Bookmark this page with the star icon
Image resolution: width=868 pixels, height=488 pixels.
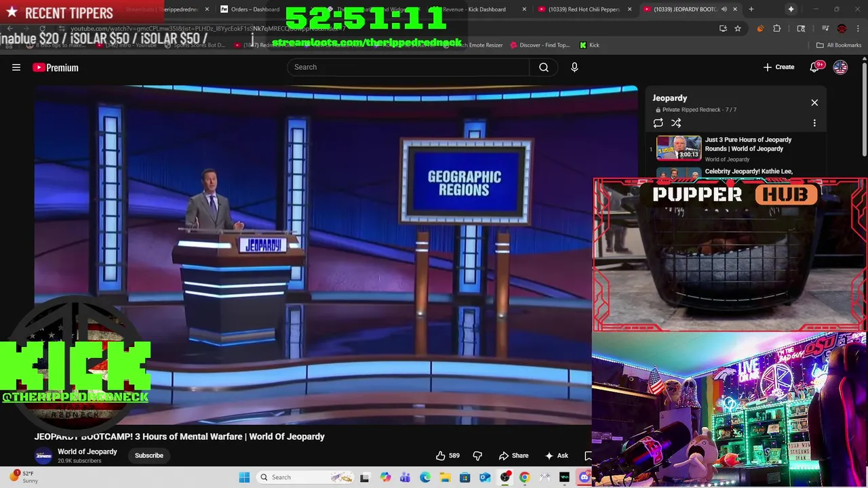[x=738, y=28]
